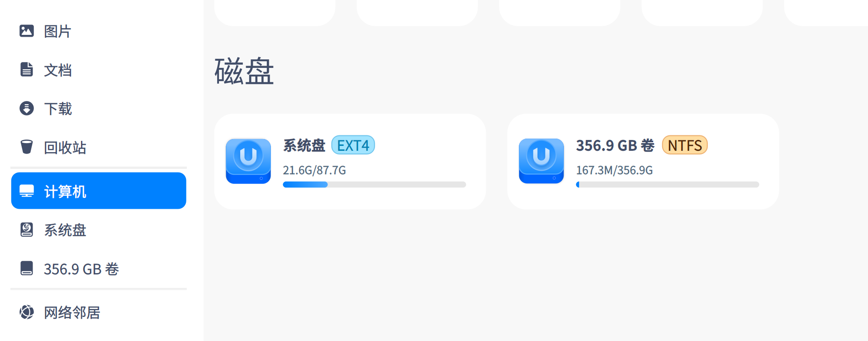Click the 下载 (Downloads) arrow icon
The image size is (868, 341).
coord(27,109)
